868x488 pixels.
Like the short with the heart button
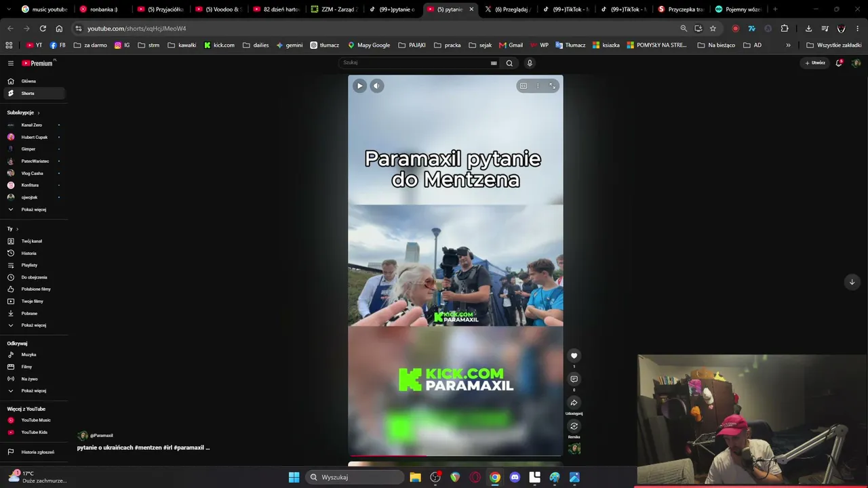point(574,356)
